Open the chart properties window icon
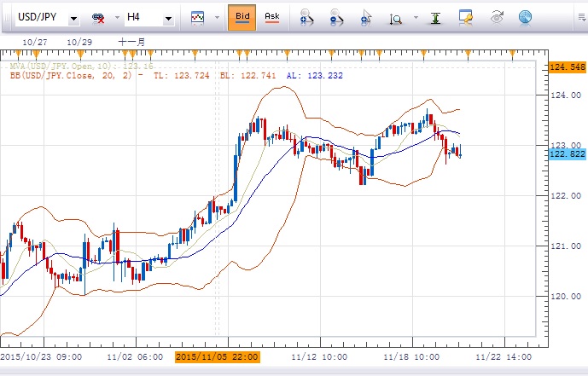The height and width of the screenshot is (376, 588). [466, 17]
